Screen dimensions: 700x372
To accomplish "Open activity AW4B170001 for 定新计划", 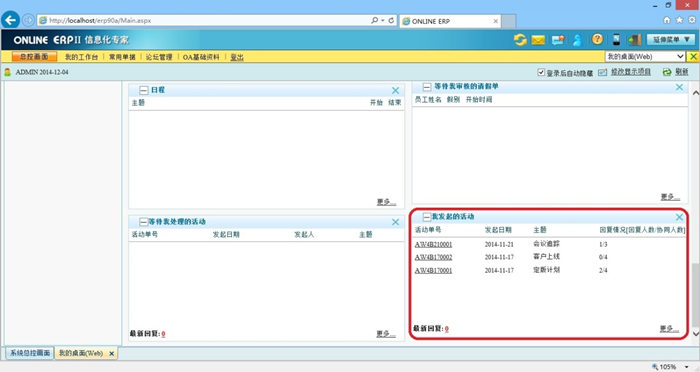I will [433, 271].
